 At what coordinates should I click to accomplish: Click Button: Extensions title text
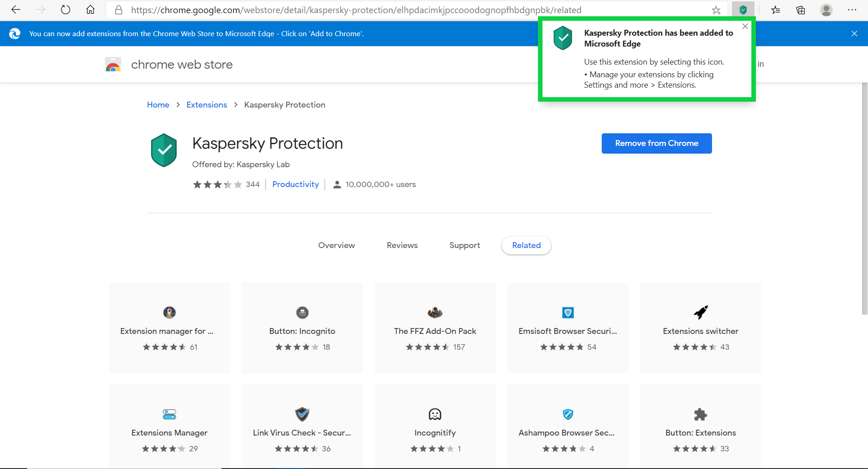(701, 433)
